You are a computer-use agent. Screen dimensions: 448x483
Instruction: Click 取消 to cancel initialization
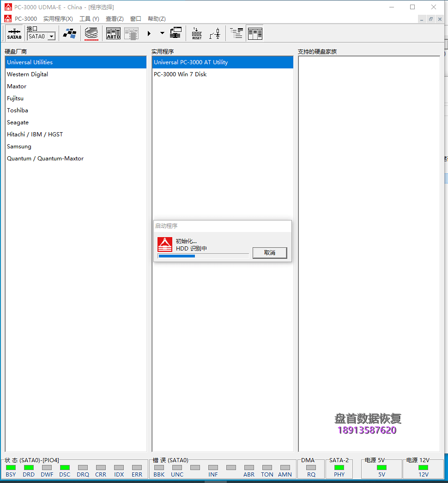[270, 253]
